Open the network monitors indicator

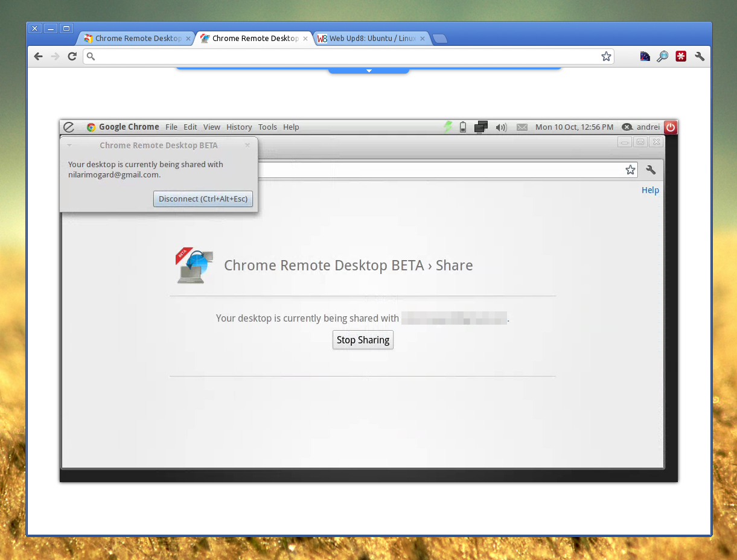pos(481,127)
